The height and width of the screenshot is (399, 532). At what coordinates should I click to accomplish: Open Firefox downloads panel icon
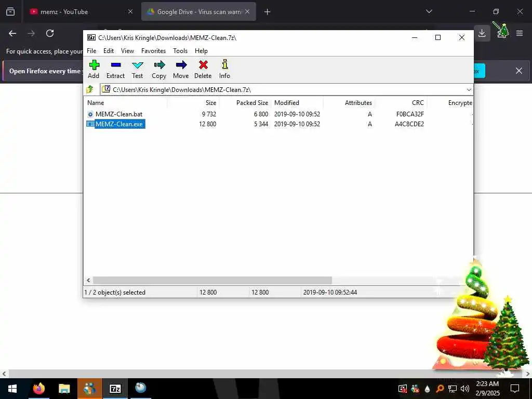482,33
